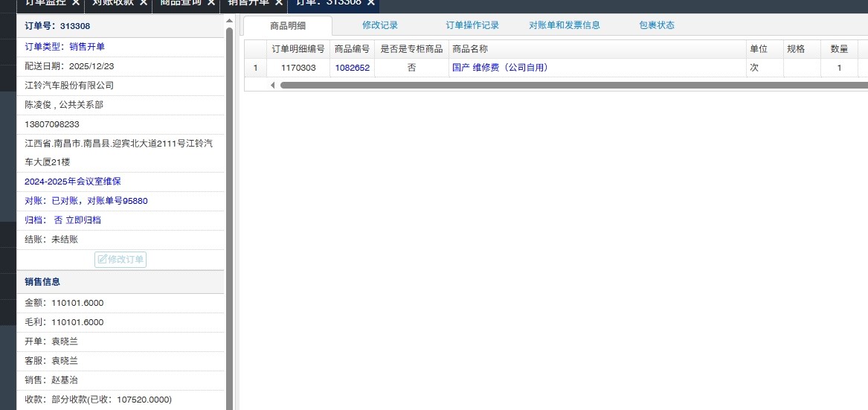The width and height of the screenshot is (868, 410).
Task: Click the 国产 维修费（公司自用）product name
Action: pos(500,68)
